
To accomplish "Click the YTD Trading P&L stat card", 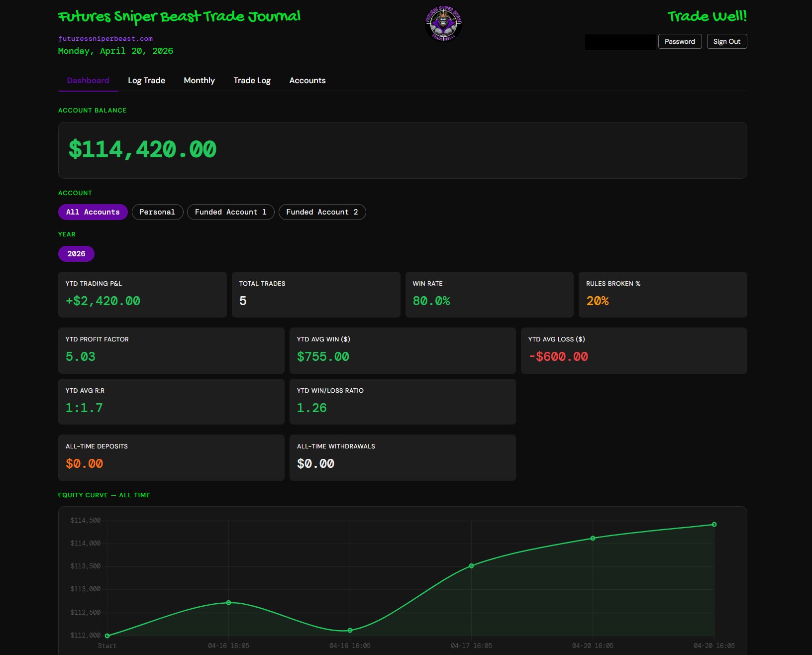I will [142, 294].
